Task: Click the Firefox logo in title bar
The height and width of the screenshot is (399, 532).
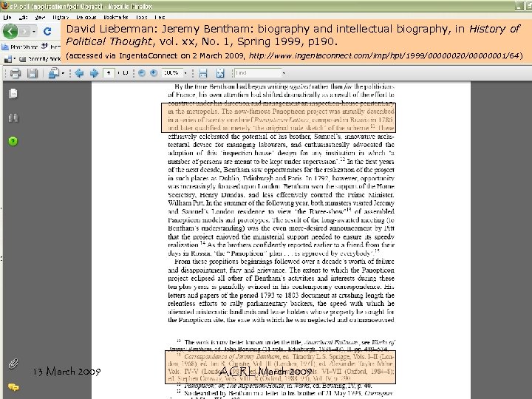Action: (x=4, y=6)
